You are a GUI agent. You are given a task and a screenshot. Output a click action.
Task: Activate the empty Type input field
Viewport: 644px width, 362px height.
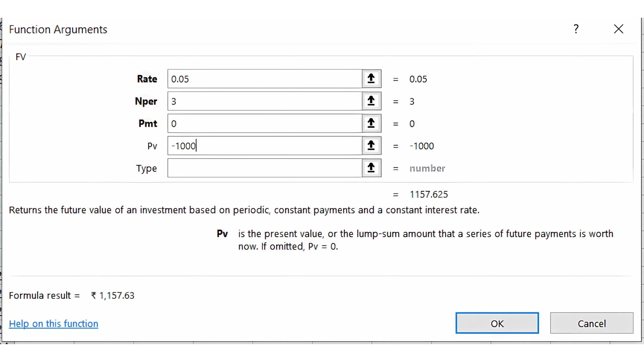tap(265, 168)
